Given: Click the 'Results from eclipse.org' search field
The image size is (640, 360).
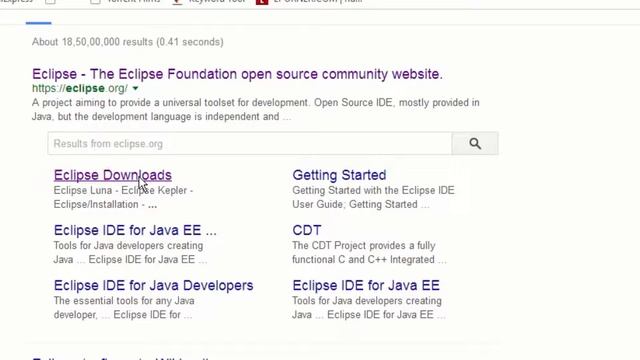Looking at the screenshot, I should click(x=249, y=144).
